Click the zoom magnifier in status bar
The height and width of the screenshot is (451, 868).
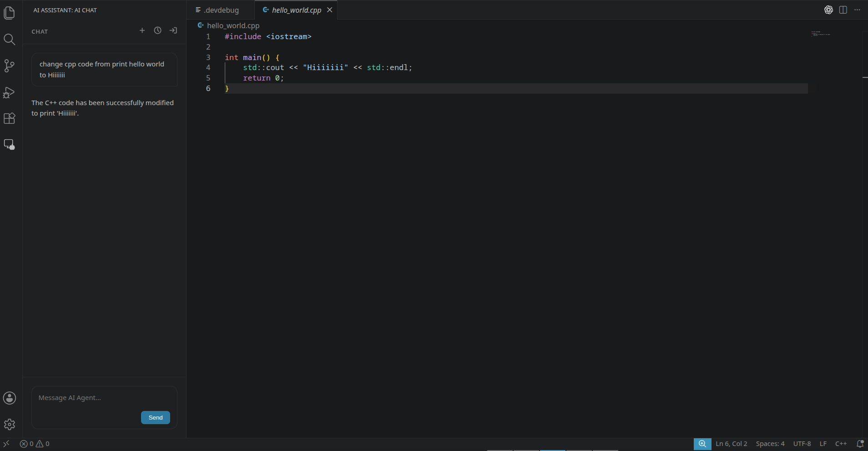(x=702, y=444)
